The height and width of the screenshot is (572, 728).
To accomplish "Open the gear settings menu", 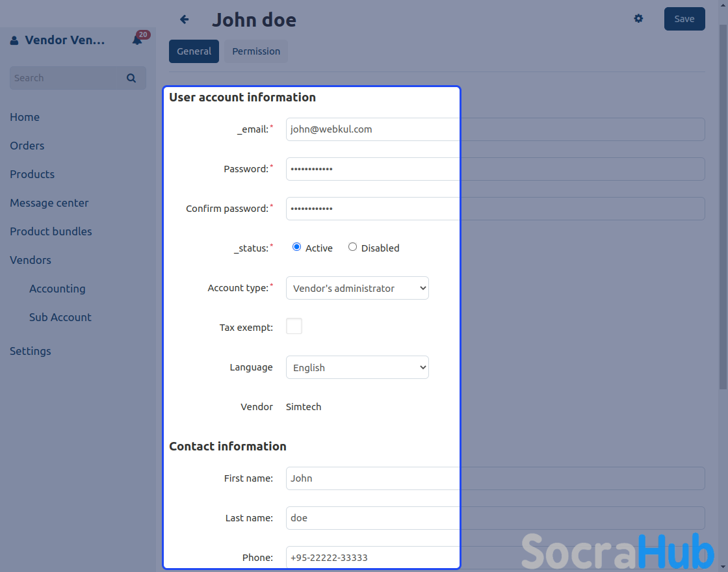I will point(638,19).
